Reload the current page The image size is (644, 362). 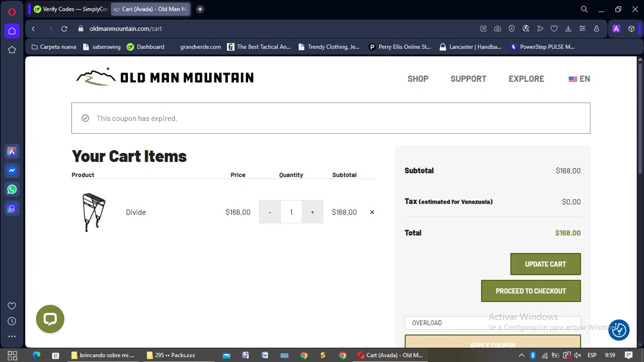[x=64, y=29]
